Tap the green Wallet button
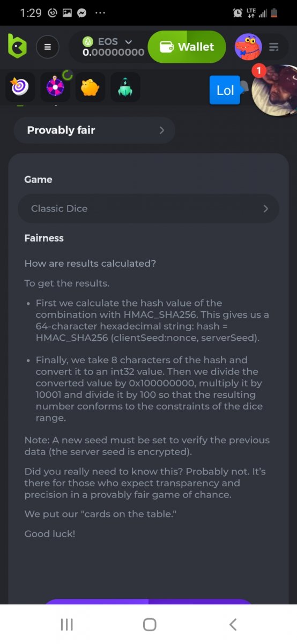The width and height of the screenshot is (297, 644). [187, 47]
